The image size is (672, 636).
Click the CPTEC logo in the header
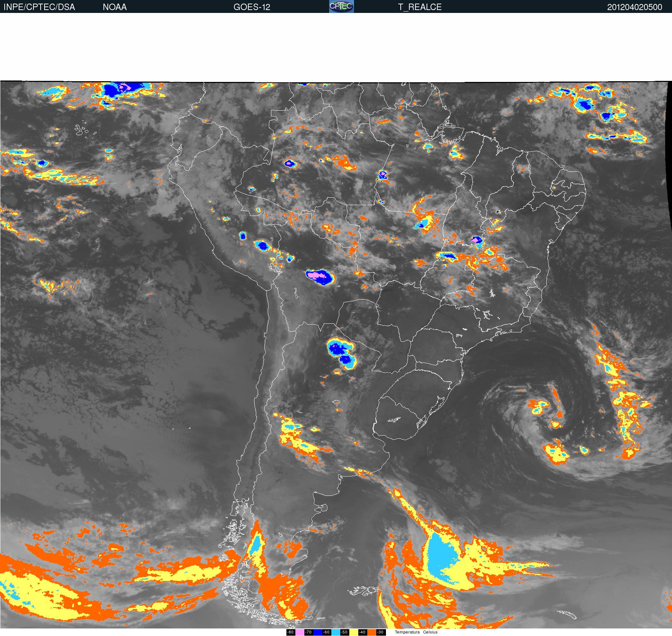point(341,6)
